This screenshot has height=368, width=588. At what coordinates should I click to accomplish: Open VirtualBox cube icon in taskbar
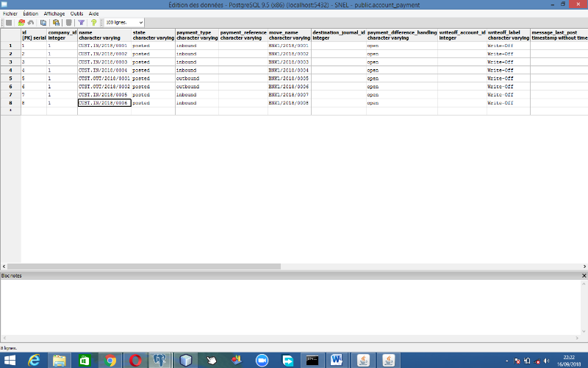pos(186,361)
